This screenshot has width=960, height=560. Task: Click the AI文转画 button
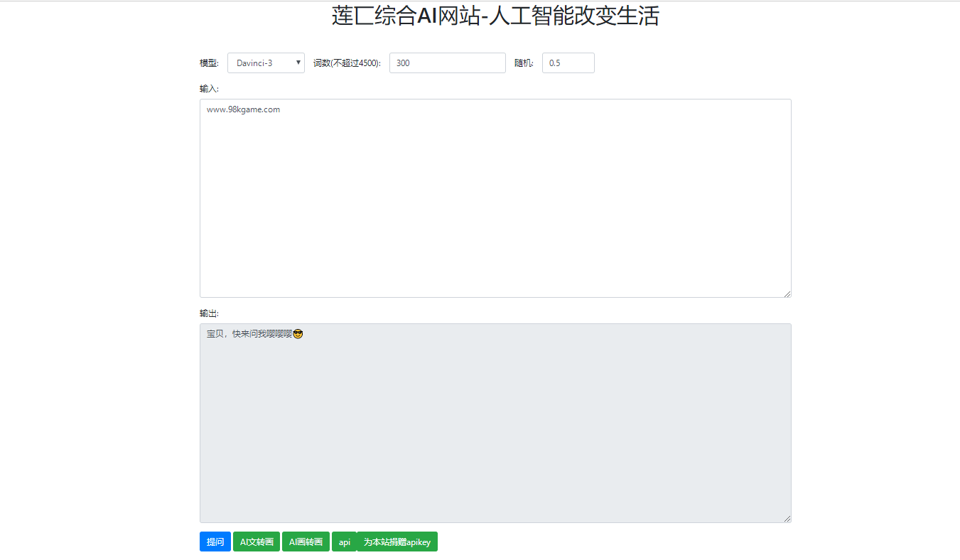[257, 542]
